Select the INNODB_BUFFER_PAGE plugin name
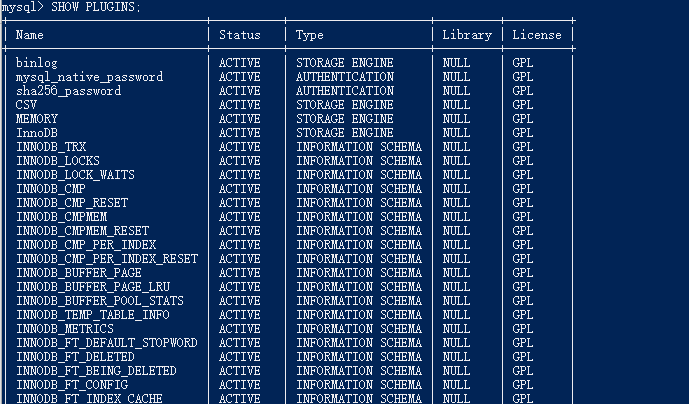 [x=79, y=274]
